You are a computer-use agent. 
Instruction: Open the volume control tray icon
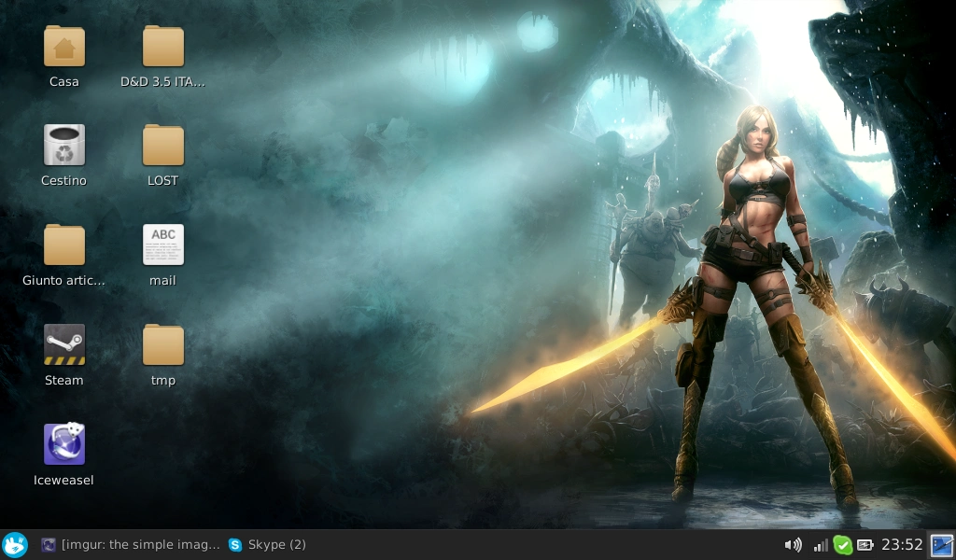pos(793,545)
